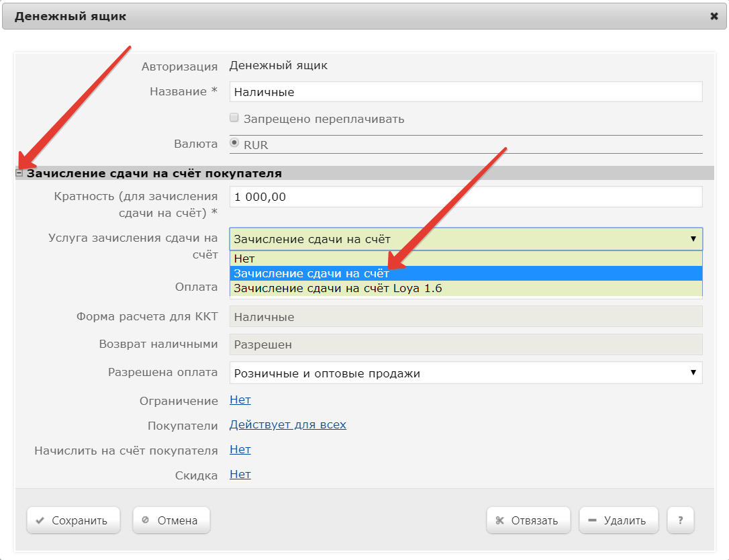Click the Валюта label text

196,144
